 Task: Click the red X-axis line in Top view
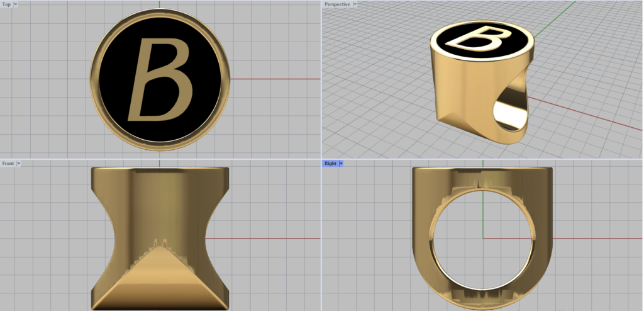(x=277, y=79)
